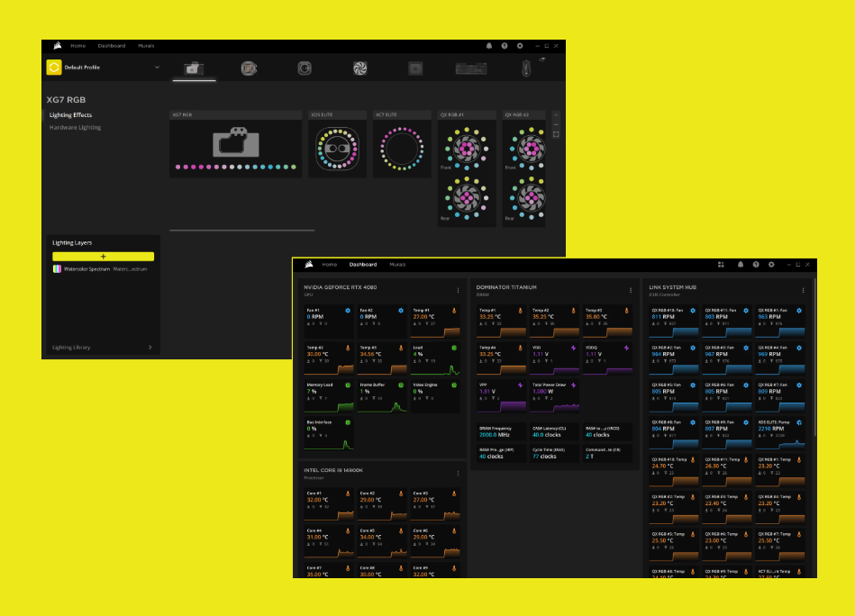Add a new lighting layer with yellow plus button
Image resolution: width=855 pixels, height=616 pixels.
click(103, 256)
